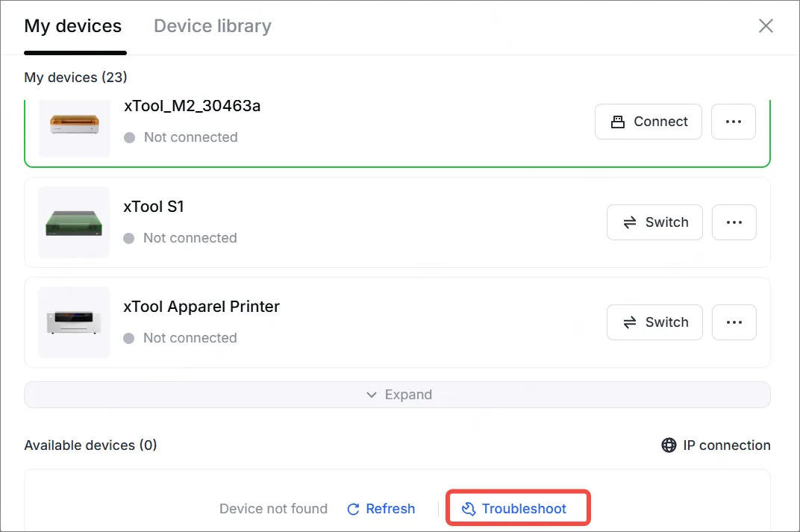The image size is (800, 532).
Task: Click the xTool S1 device name
Action: 154,207
